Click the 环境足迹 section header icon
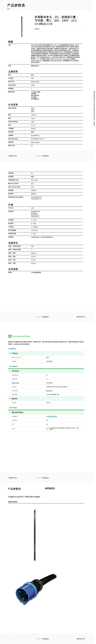 pos(10,353)
